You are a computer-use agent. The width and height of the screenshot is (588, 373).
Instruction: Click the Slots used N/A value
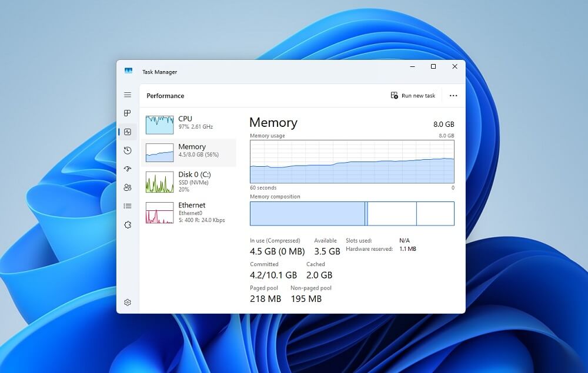pyautogui.click(x=405, y=240)
